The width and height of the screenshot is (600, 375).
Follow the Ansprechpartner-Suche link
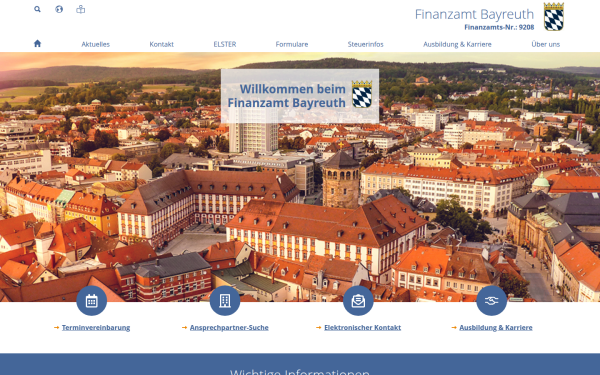click(x=229, y=328)
